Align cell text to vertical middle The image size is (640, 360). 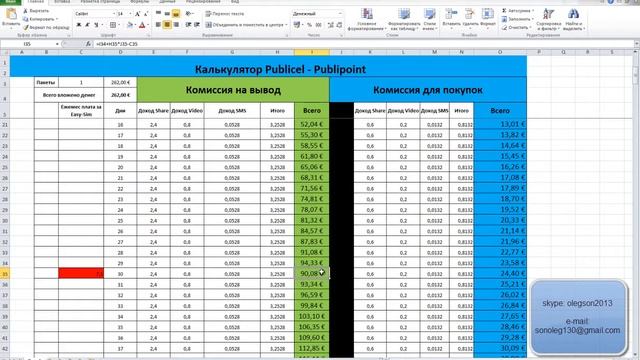click(x=167, y=13)
